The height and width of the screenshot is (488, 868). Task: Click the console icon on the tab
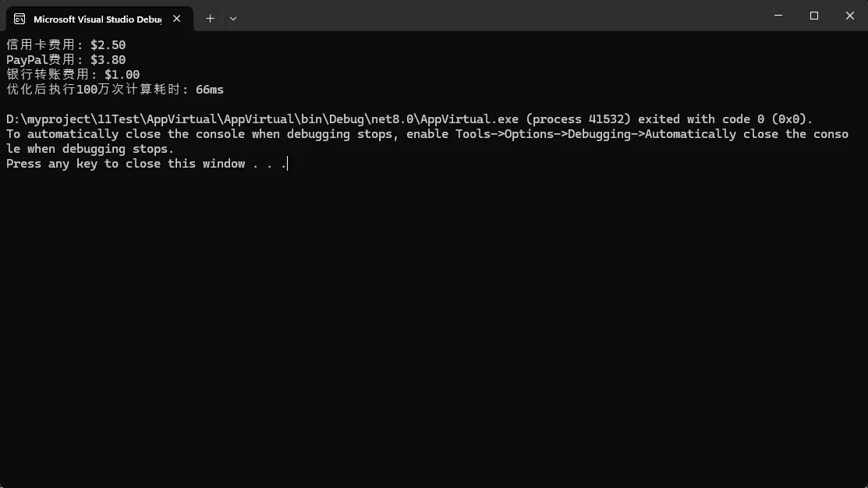[19, 19]
